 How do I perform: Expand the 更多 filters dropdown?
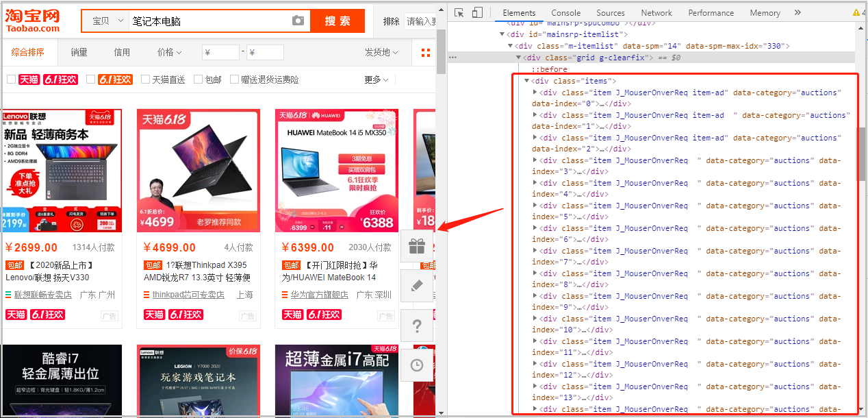coord(376,79)
